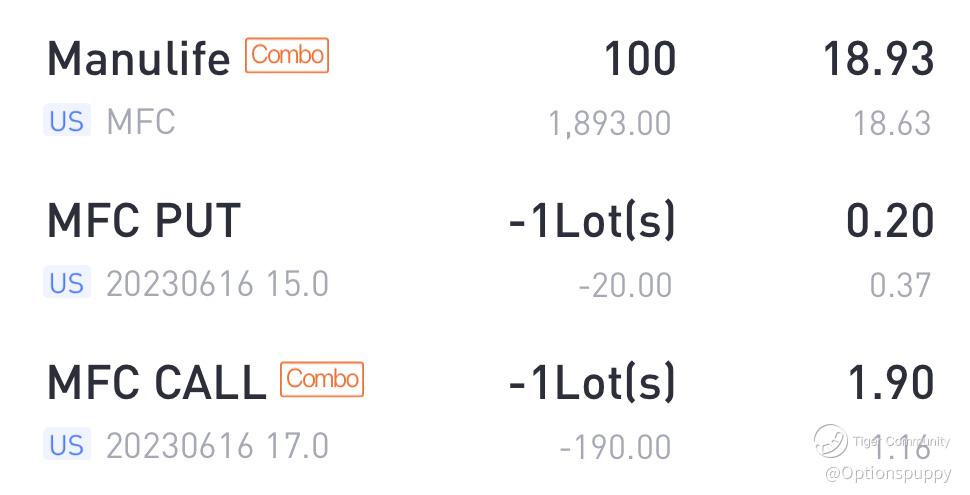Click the put market value -20.00
The height and width of the screenshot is (495, 970).
pyautogui.click(x=625, y=285)
